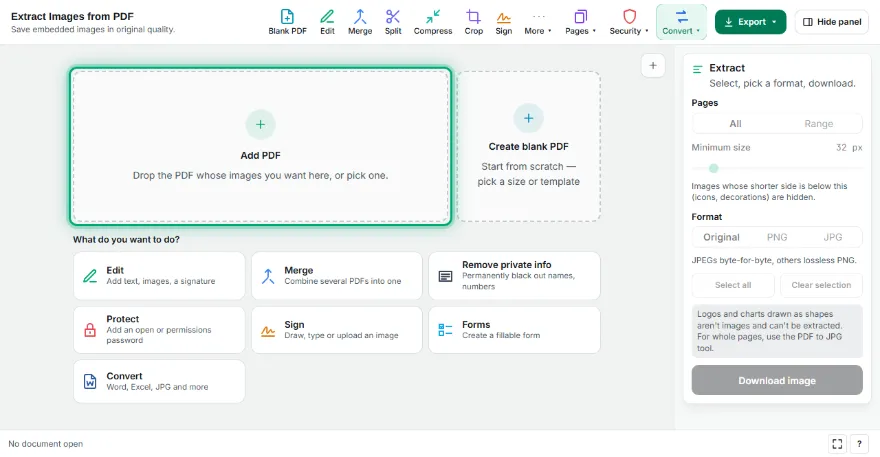The height and width of the screenshot is (457, 880).
Task: Click 'Extract Images from PDF' title
Action: [x=72, y=16]
